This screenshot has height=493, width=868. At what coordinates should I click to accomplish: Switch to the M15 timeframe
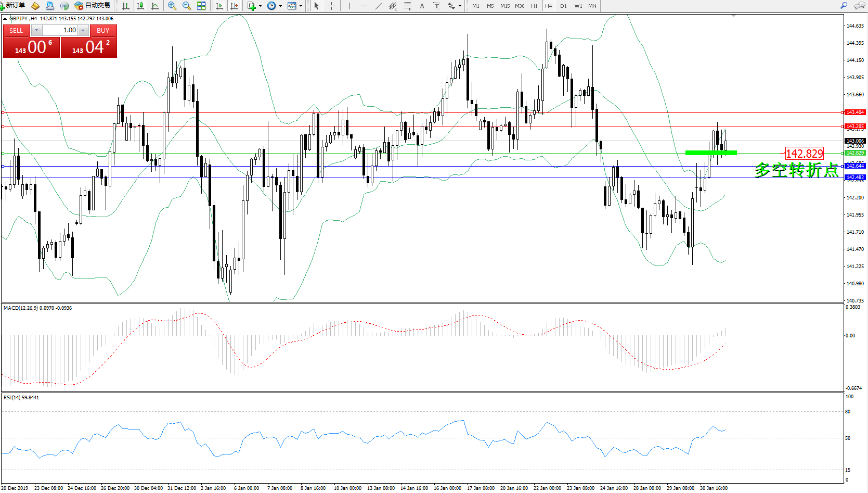[504, 6]
